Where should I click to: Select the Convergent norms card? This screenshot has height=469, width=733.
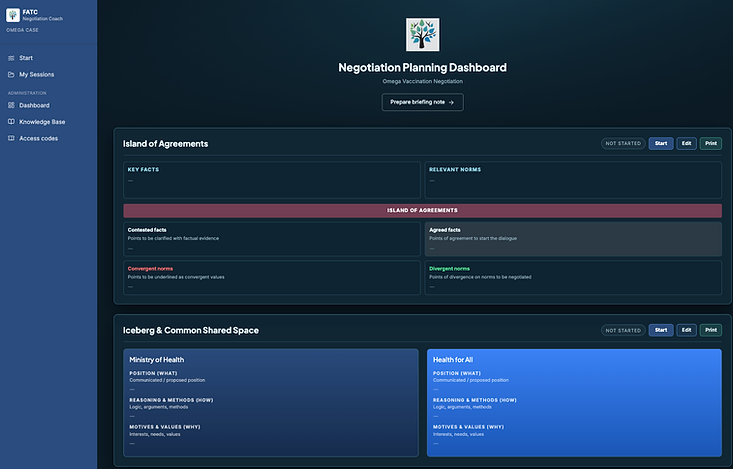tap(272, 278)
